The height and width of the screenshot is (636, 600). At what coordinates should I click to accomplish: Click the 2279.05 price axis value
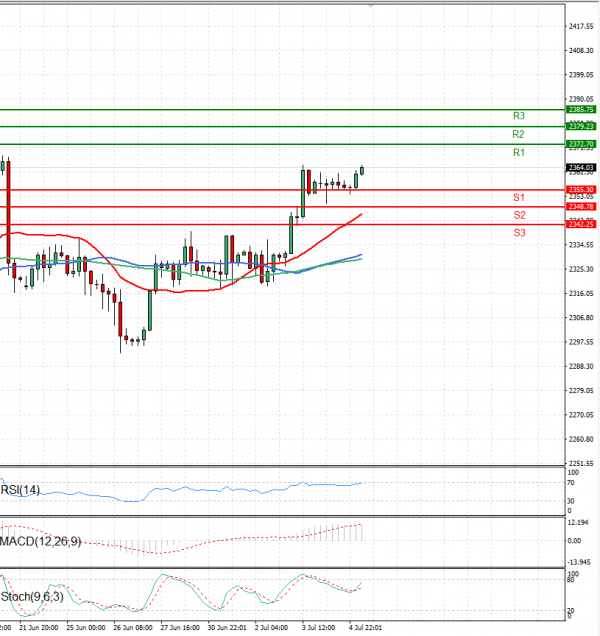pos(581,391)
